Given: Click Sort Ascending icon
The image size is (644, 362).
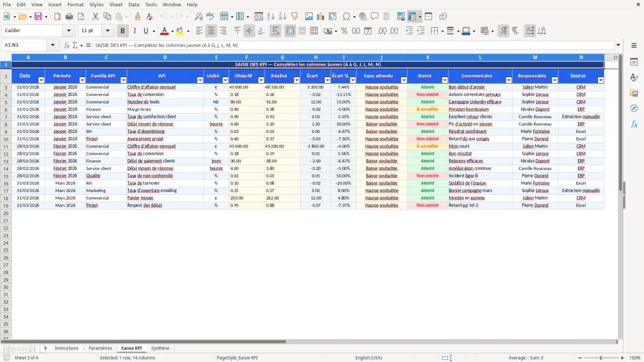Looking at the screenshot, I should pos(271,17).
